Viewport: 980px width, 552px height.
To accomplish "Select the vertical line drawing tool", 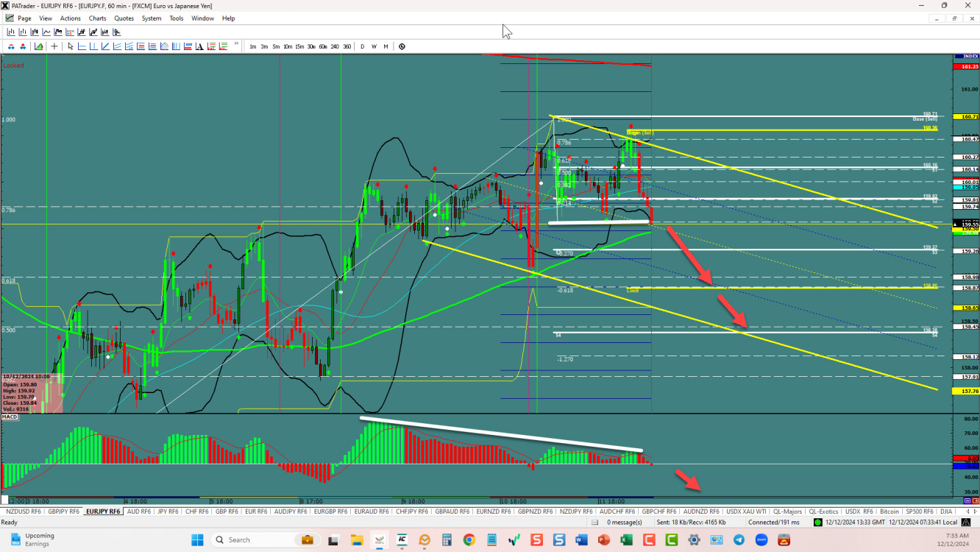I will pyautogui.click(x=93, y=46).
